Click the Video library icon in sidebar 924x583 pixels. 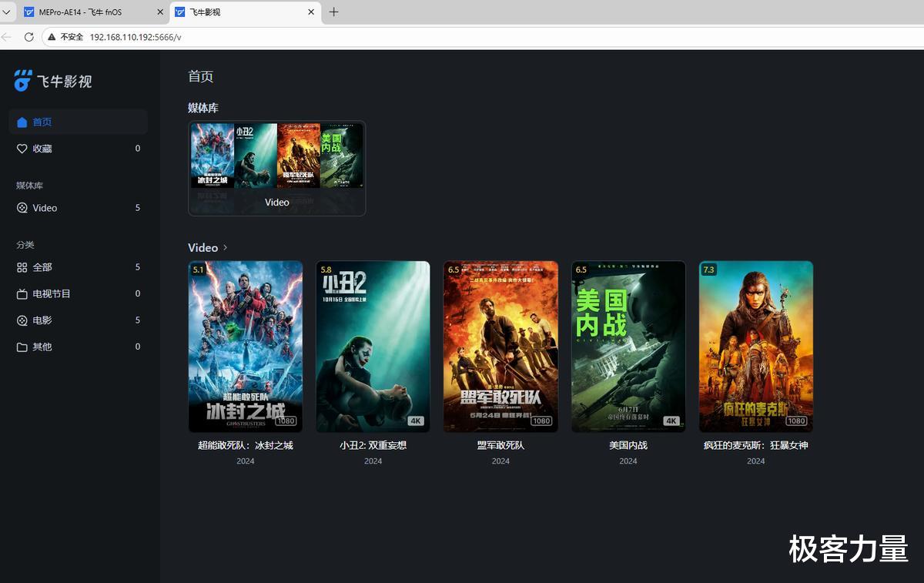click(22, 208)
